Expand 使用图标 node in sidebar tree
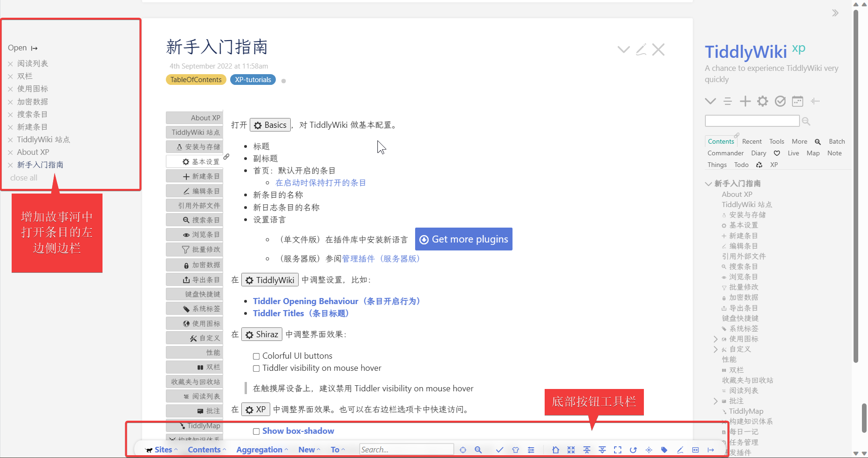868x458 pixels. click(x=716, y=339)
